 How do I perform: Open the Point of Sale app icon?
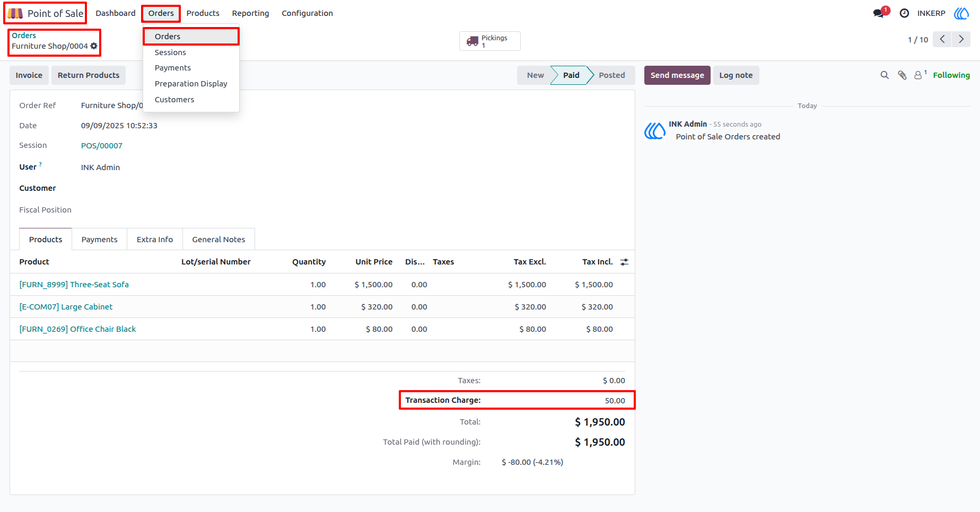tap(15, 13)
